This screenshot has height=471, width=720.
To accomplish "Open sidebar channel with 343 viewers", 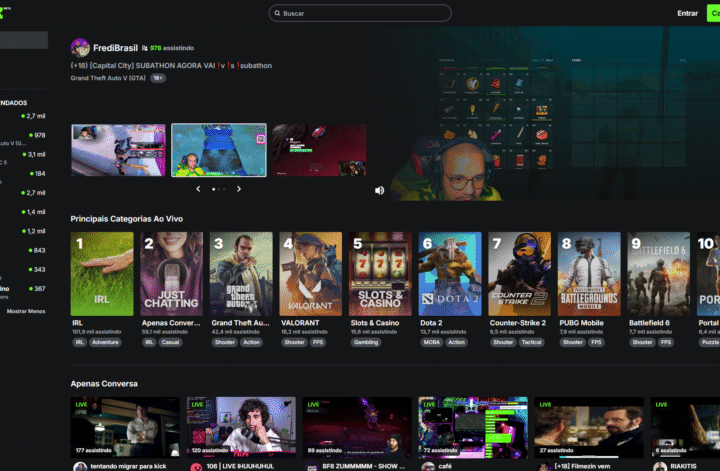I will point(24,269).
